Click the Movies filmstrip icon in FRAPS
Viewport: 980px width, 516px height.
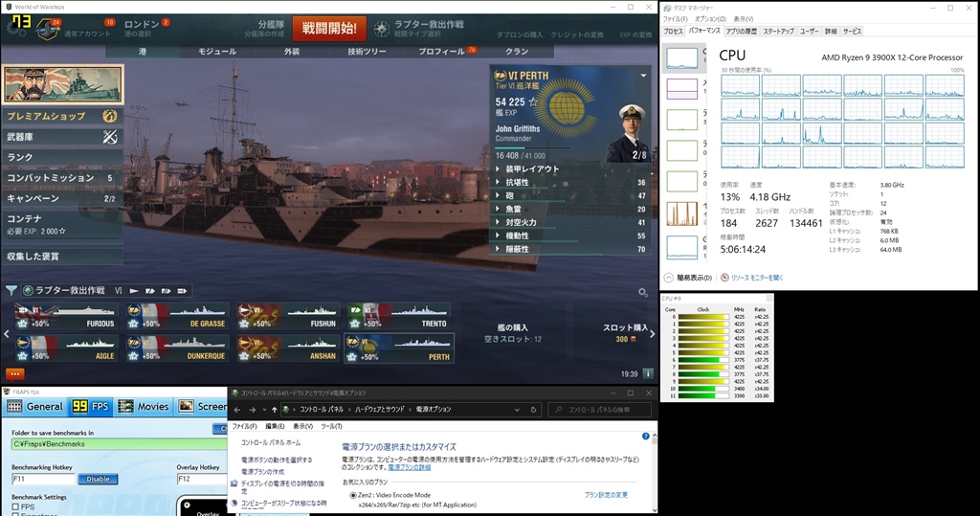click(125, 407)
